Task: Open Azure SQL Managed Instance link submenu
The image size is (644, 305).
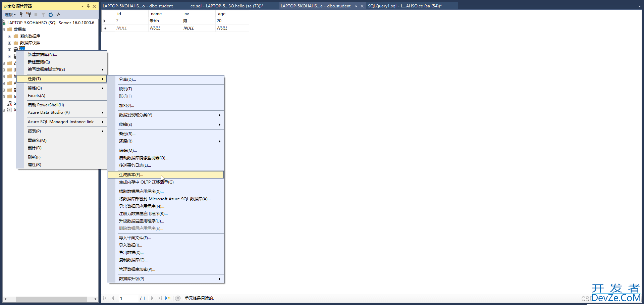Action: point(62,122)
